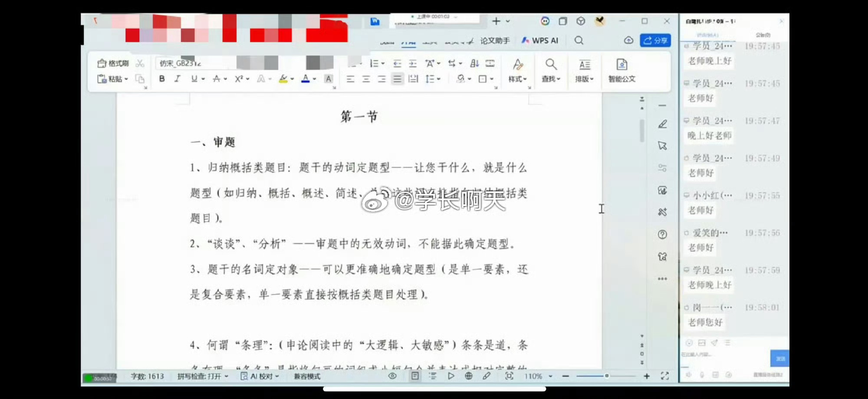Click the Copy icon beside Paste
Viewport: 868px width, 399px height.
click(140, 78)
